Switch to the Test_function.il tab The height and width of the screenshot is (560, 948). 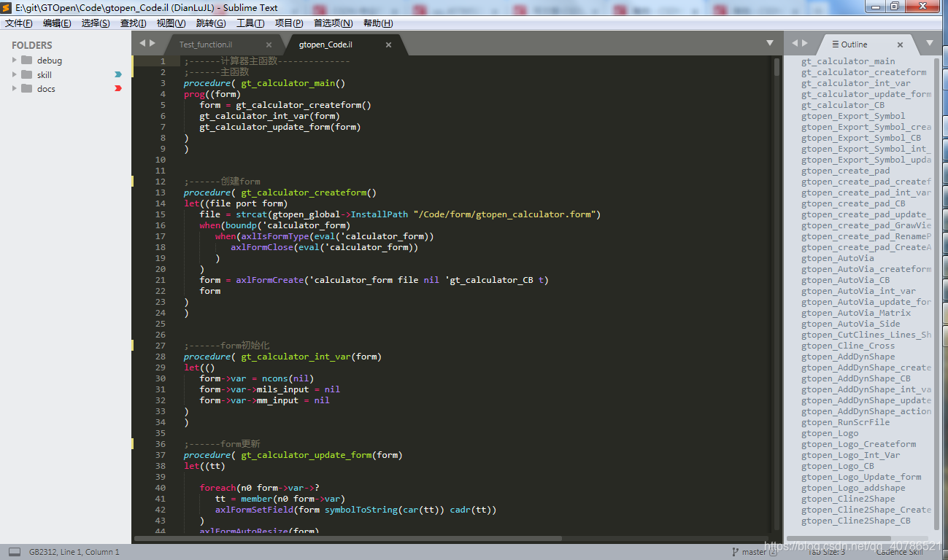[223, 44]
